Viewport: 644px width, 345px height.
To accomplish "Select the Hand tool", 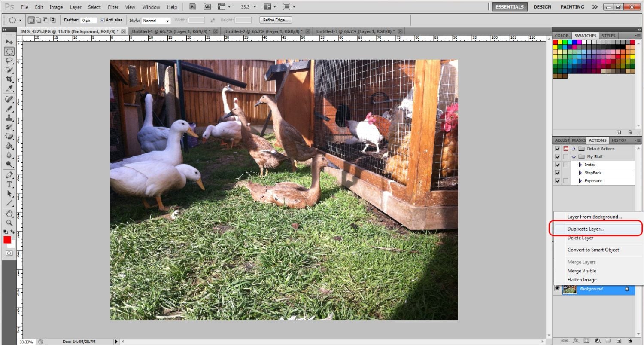I will coord(9,214).
